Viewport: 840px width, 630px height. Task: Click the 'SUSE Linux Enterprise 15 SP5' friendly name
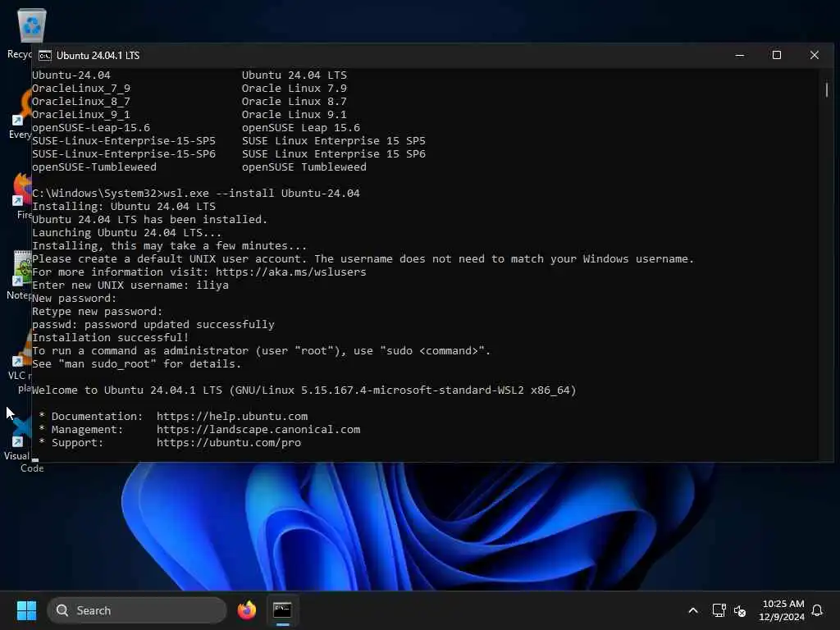(334, 141)
